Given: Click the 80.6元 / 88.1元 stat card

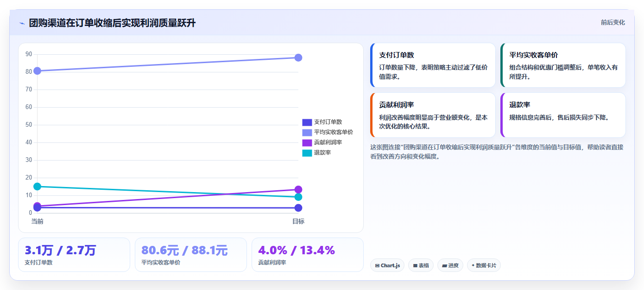Looking at the screenshot, I should pos(191,255).
